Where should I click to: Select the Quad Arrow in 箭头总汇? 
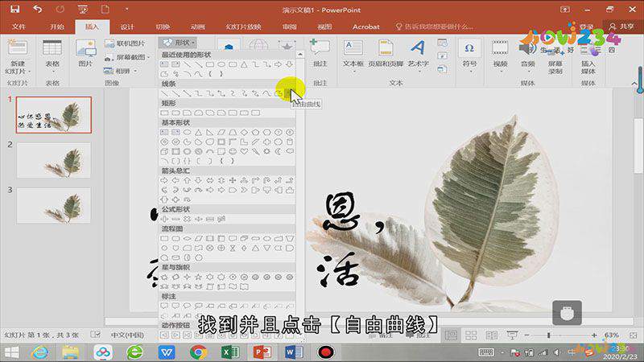(233, 180)
